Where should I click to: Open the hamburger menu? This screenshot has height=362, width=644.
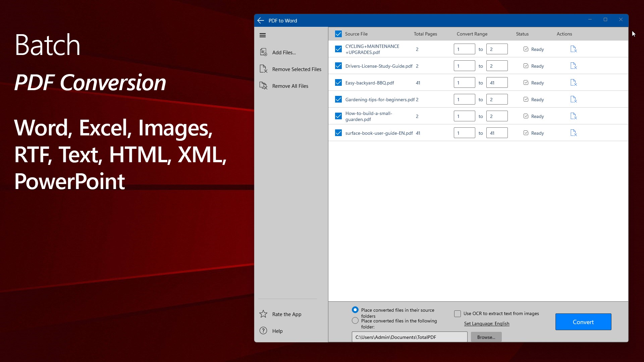[x=263, y=35]
